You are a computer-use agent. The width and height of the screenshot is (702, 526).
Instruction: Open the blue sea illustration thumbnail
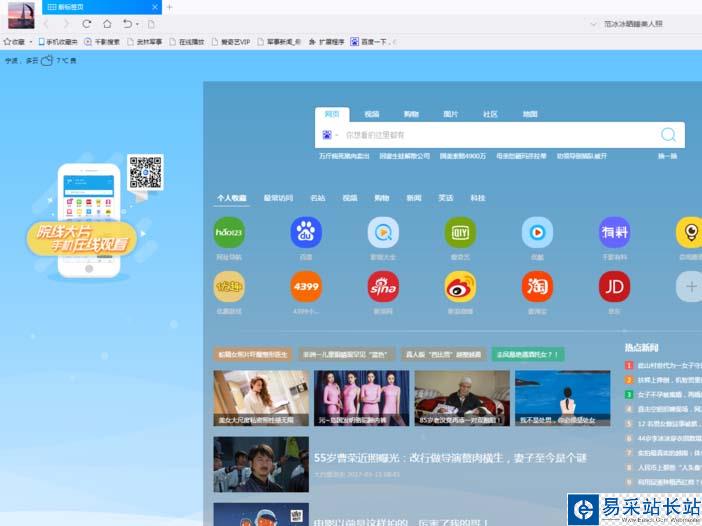coord(562,398)
